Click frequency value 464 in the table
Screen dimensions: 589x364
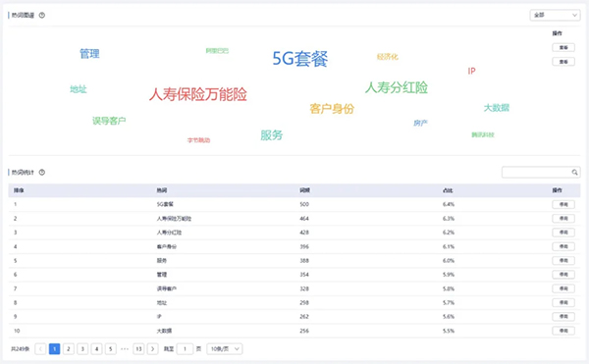(304, 219)
